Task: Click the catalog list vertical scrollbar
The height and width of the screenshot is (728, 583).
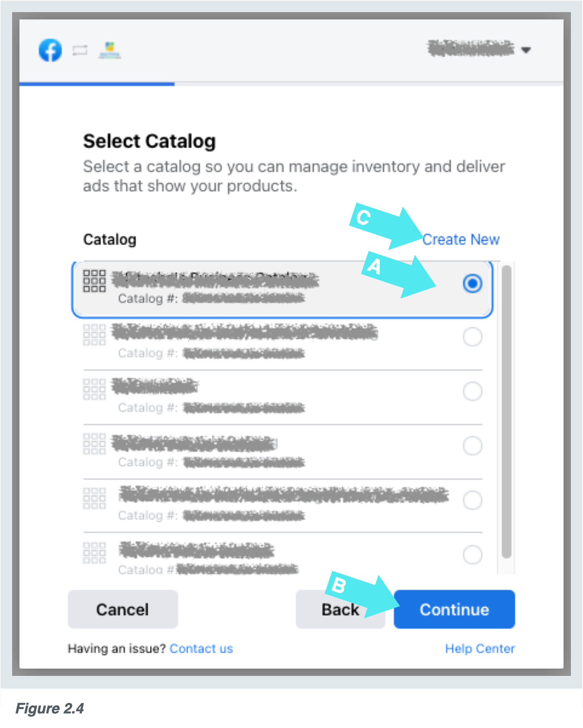Action: 507,412
